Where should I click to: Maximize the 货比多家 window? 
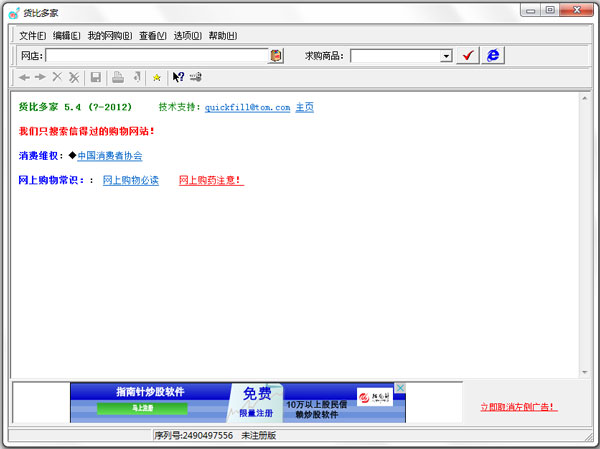(x=550, y=10)
